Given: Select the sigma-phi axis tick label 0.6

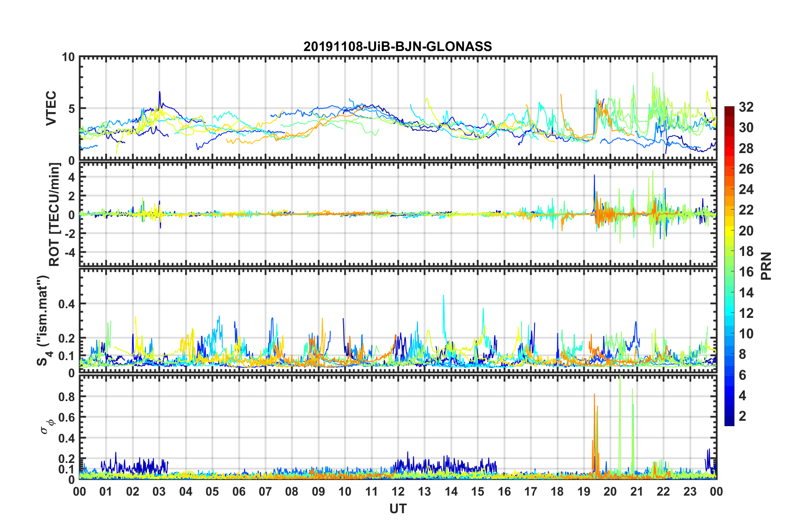Looking at the screenshot, I should pyautogui.click(x=66, y=417).
